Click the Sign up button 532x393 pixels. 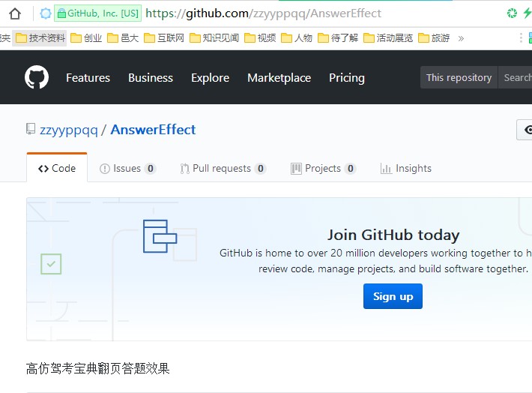393,296
